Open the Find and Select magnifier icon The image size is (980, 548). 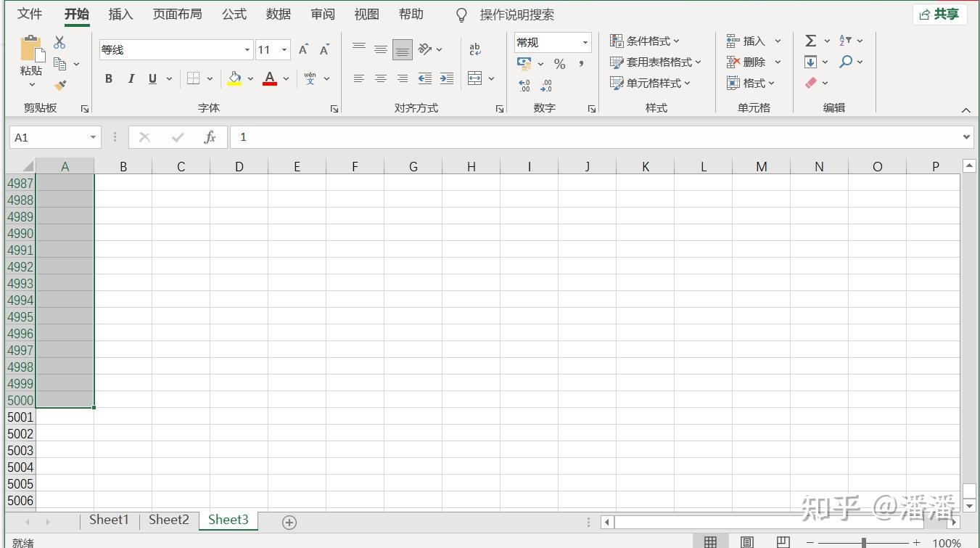click(x=847, y=62)
